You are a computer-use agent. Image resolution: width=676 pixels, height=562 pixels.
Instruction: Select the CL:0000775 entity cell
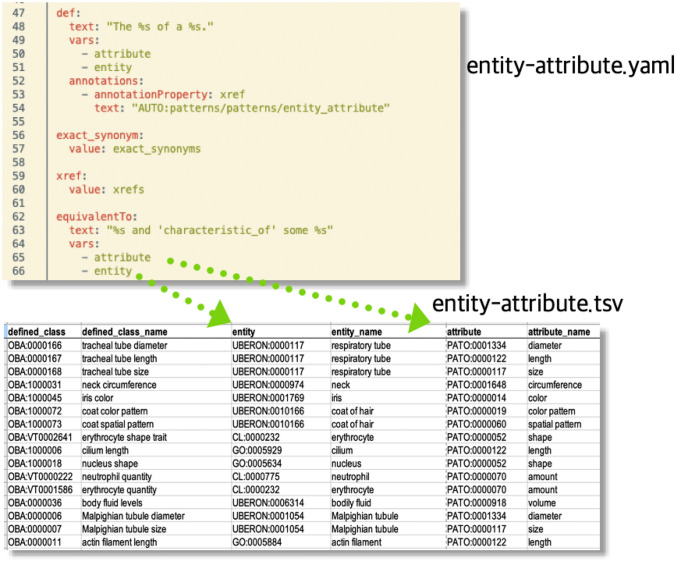coord(255,477)
